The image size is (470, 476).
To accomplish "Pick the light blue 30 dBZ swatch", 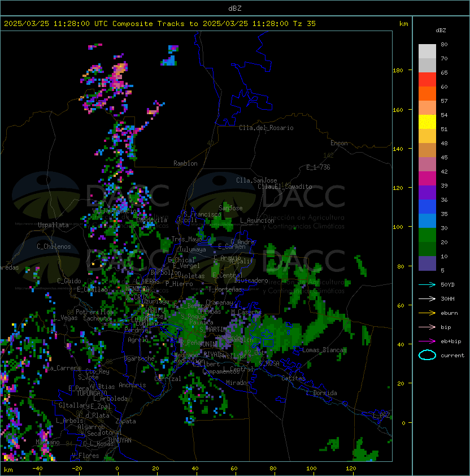I will 427,221.
